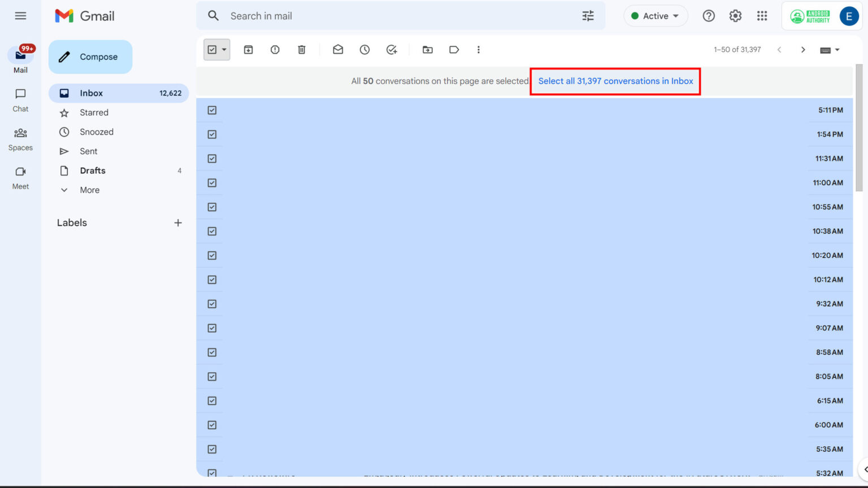Open the account avatar E

tap(849, 16)
